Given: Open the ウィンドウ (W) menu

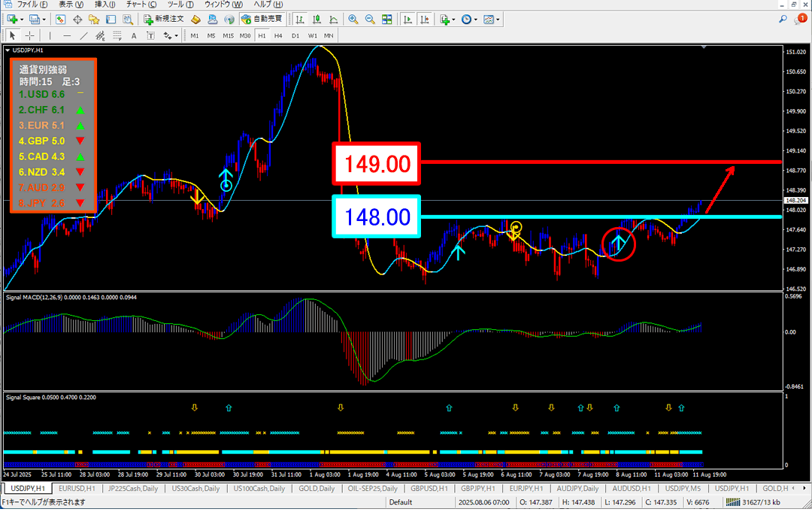Looking at the screenshot, I should [x=224, y=5].
